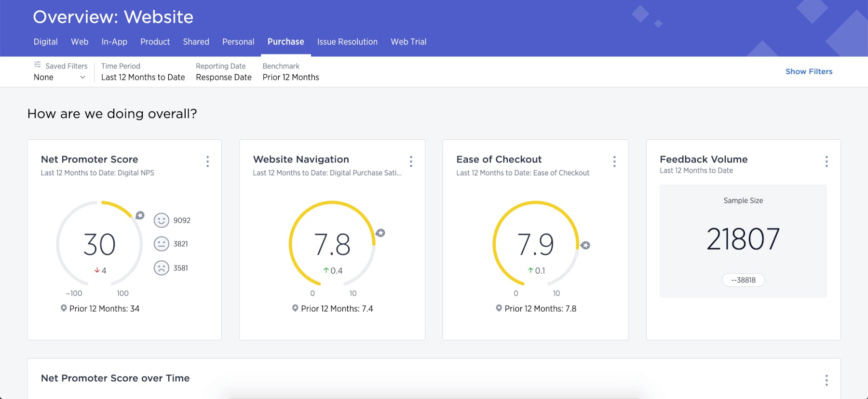868x399 pixels.
Task: Open Benchmark Prior 12 Months selector
Action: click(x=291, y=72)
